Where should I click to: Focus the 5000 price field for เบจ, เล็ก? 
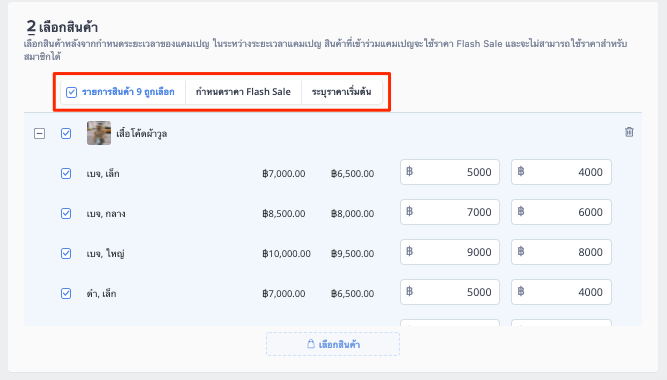[450, 172]
